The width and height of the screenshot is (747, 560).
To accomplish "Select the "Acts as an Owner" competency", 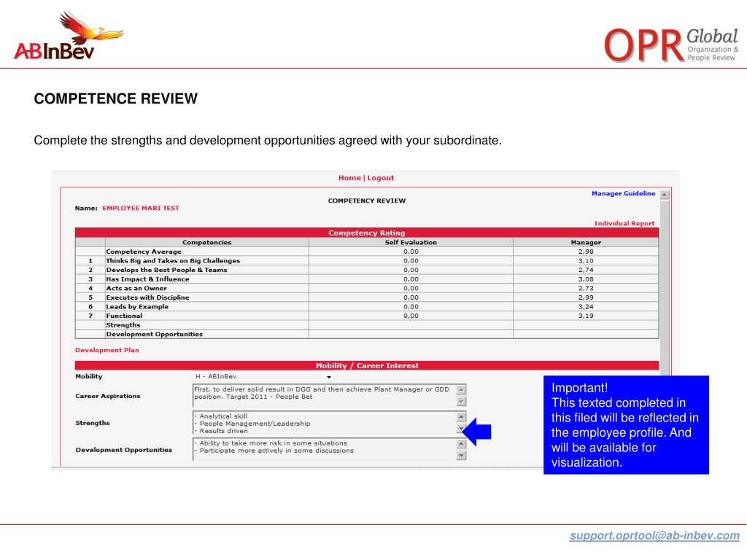I will pyautogui.click(x=136, y=288).
